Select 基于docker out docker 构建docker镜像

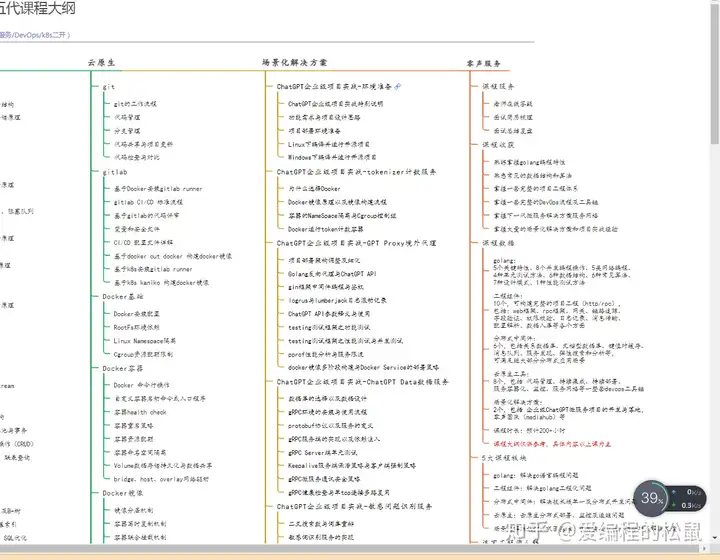coord(173,256)
